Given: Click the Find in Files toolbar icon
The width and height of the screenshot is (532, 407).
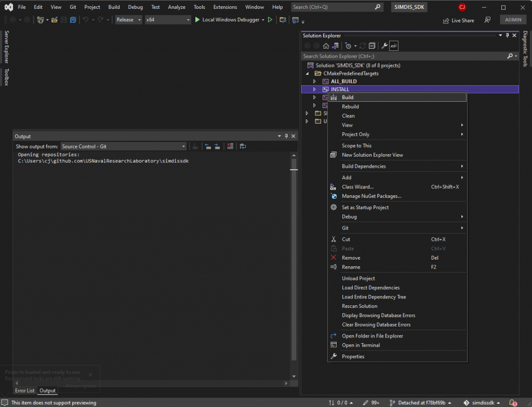Looking at the screenshot, I should coord(283,20).
